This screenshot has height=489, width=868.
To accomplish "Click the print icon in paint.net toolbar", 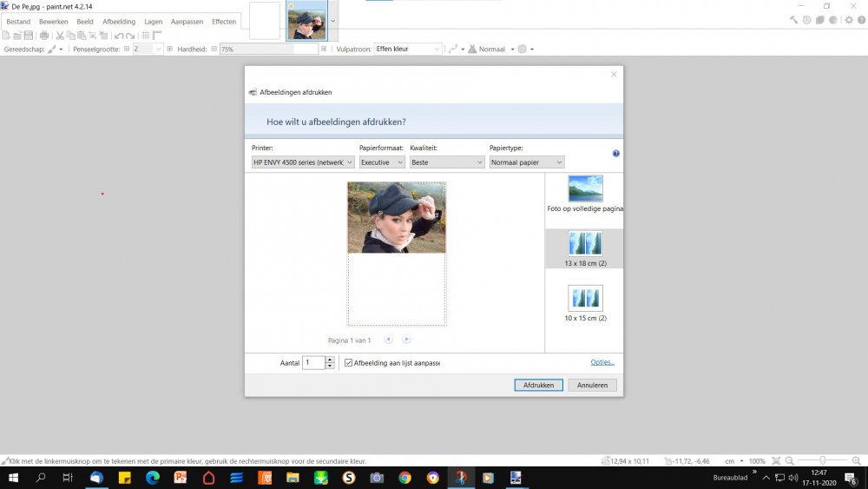I will [x=44, y=36].
